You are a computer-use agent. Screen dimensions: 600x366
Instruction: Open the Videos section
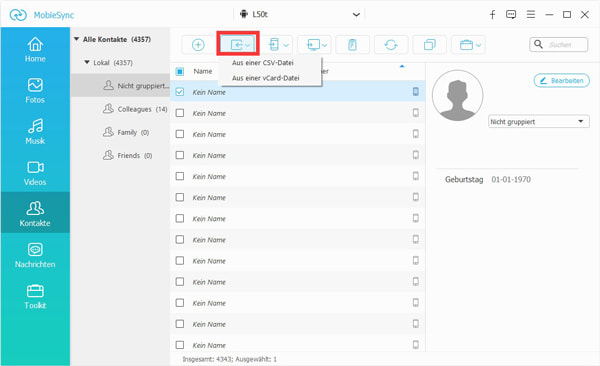tap(35, 173)
